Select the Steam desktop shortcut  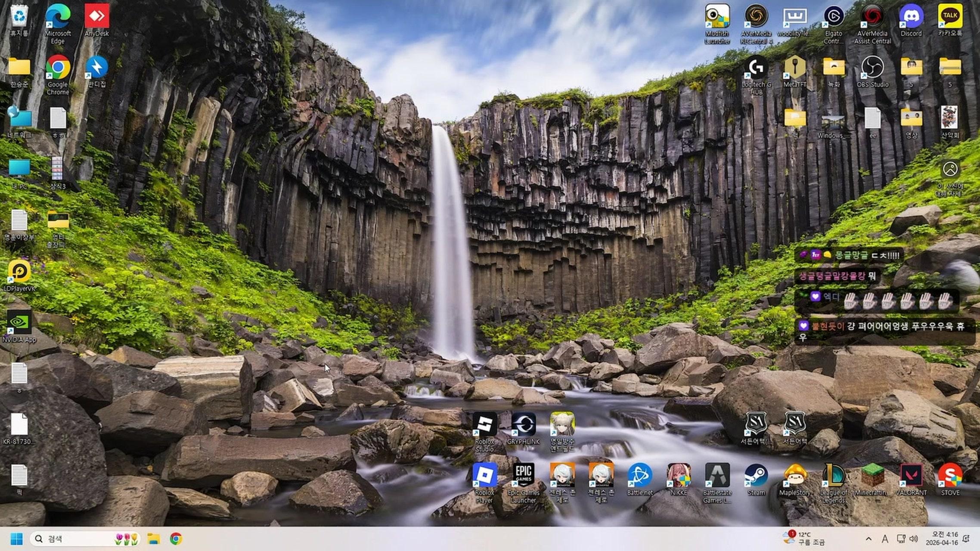(x=756, y=476)
